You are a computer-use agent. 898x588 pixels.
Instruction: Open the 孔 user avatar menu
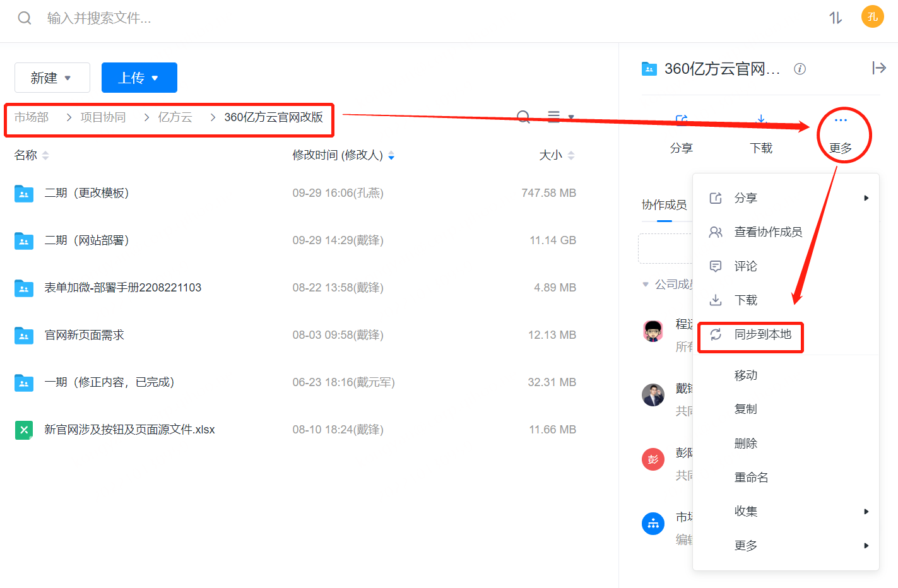click(872, 17)
